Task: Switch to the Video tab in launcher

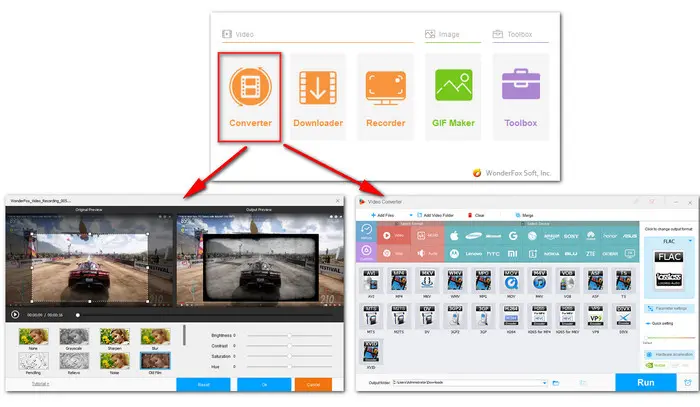Action: [238, 34]
